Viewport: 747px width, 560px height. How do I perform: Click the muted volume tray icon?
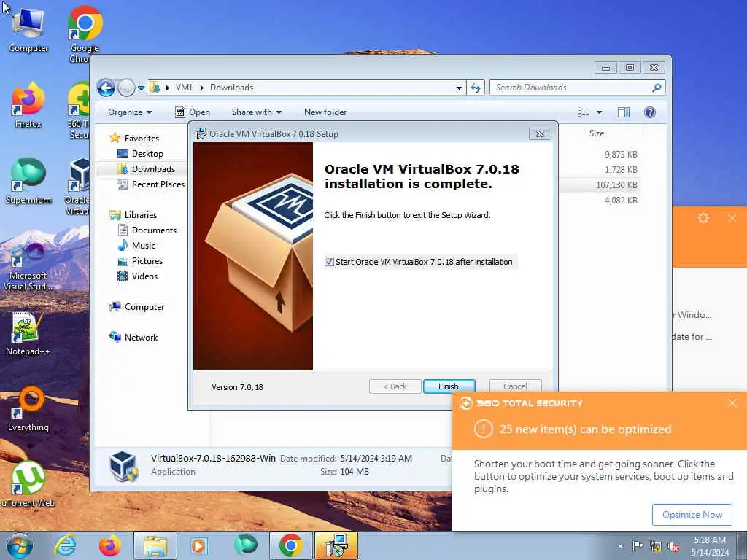coord(673,546)
